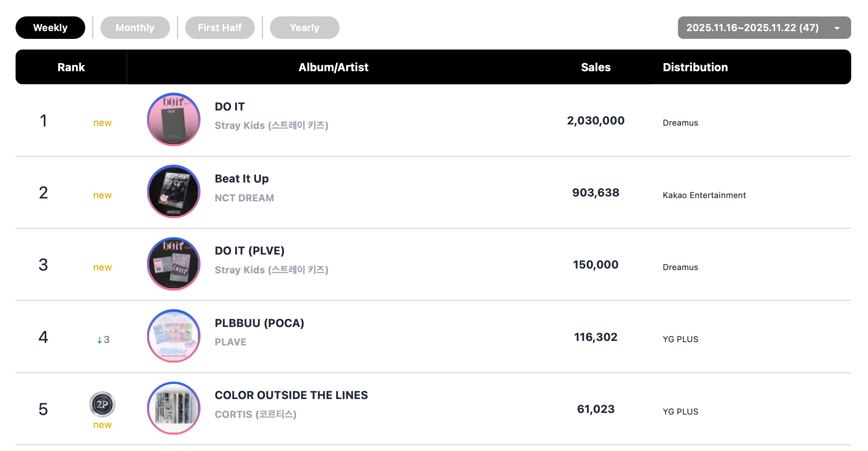Click the 2P platinum badge icon
Screen dimensions: 868x451
click(102, 404)
